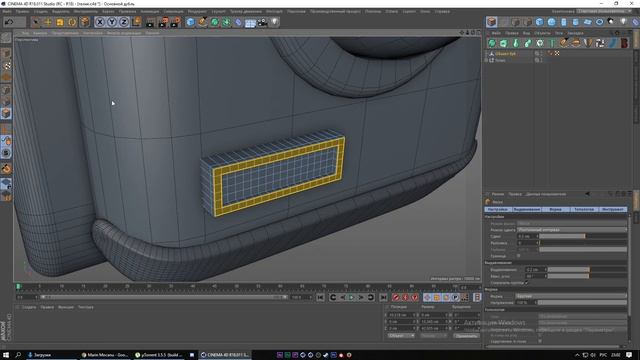Screen dimensions: 640x360
Task: Toggle the checkbox under the Max angle field
Action: coord(527,282)
